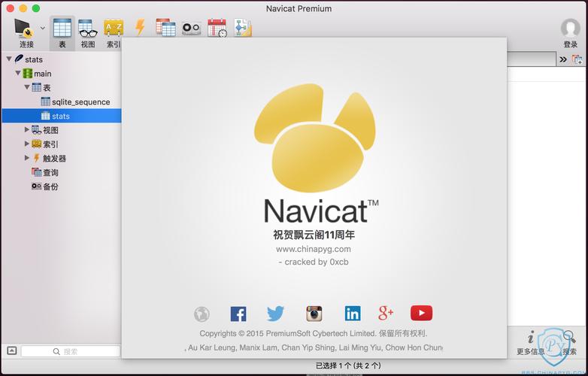The image size is (588, 376).
Task: Collapse the 表 tables folder
Action: [x=26, y=87]
